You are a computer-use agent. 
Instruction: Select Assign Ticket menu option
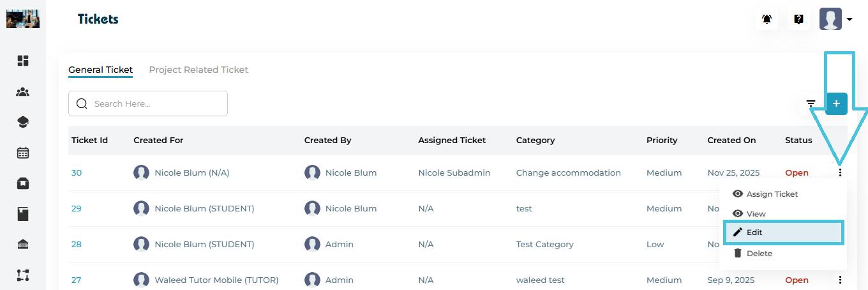[x=772, y=194]
